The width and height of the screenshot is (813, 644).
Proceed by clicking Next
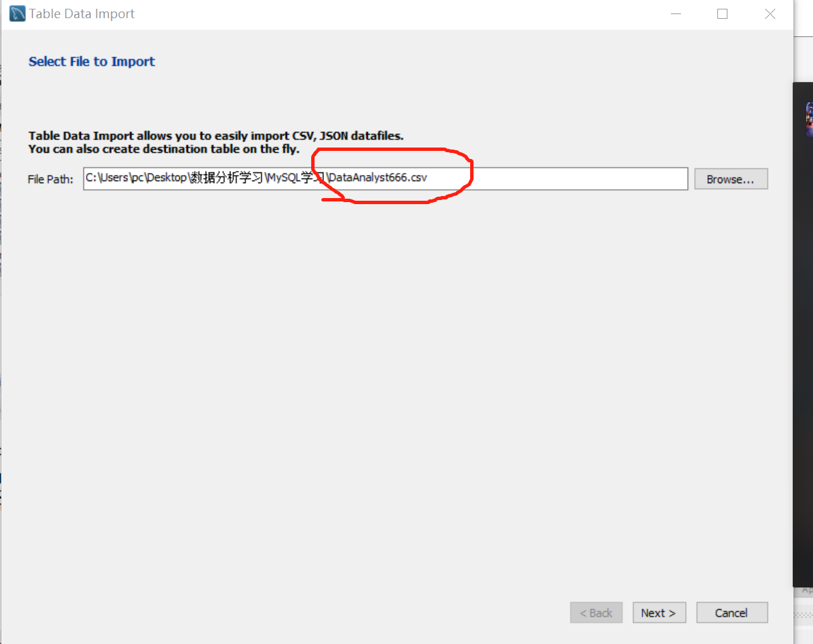659,612
